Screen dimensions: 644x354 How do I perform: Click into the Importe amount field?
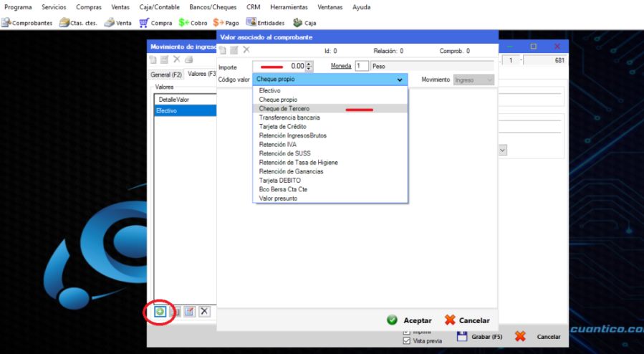pyautogui.click(x=279, y=66)
